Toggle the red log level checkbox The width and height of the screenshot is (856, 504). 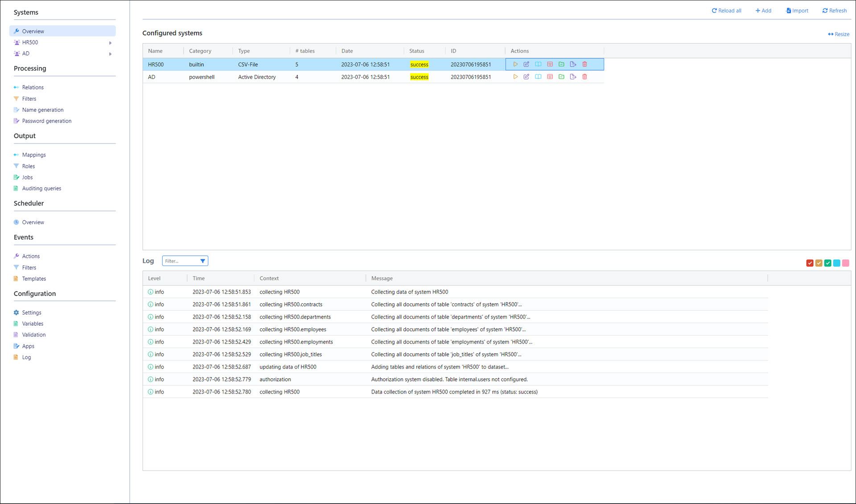click(810, 263)
